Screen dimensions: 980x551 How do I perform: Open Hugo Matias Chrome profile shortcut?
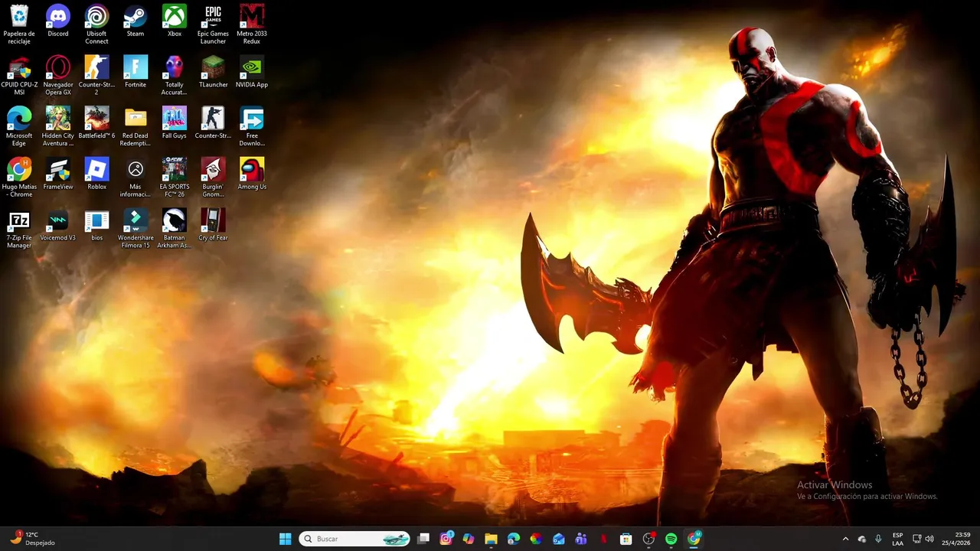coord(19,178)
